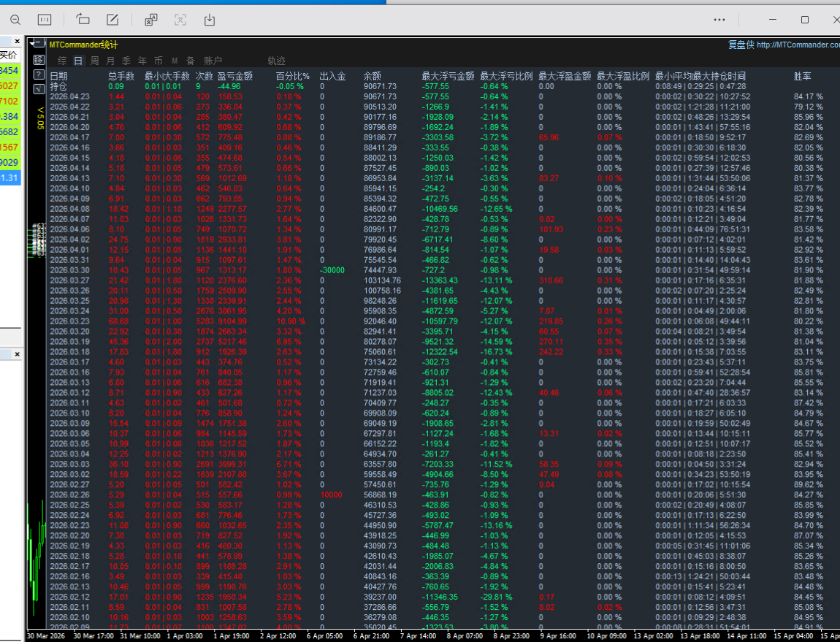
Task: Open the edit image pencil icon
Action: (112, 20)
